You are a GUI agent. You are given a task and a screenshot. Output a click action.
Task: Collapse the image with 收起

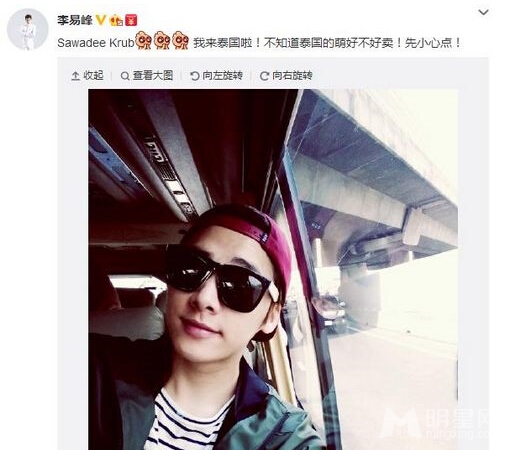click(x=87, y=76)
